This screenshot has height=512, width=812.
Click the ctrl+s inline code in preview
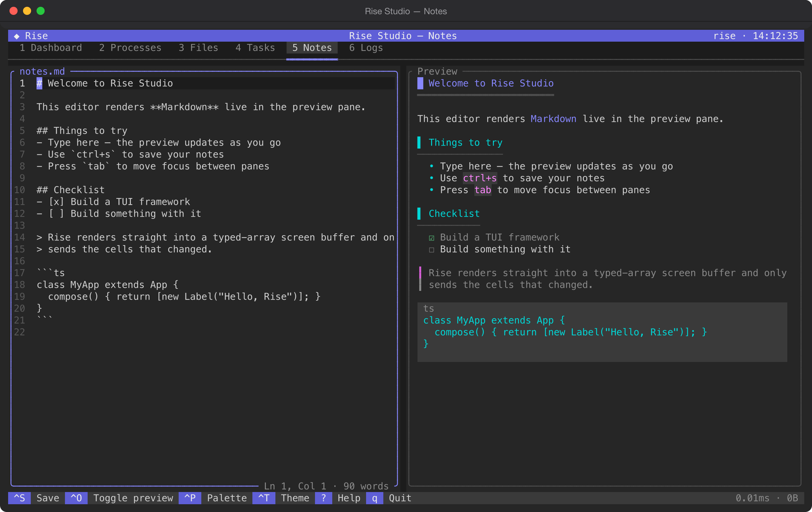(480, 178)
